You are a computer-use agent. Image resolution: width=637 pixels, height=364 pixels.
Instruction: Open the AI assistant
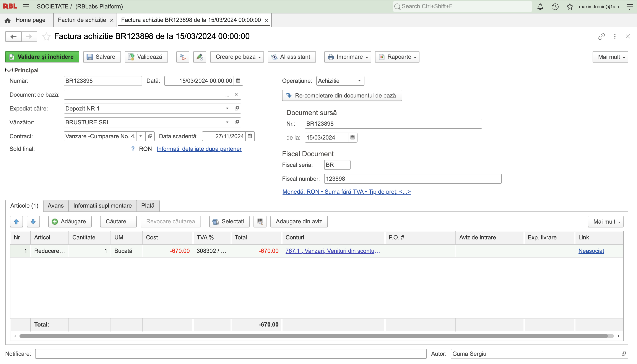coord(292,57)
